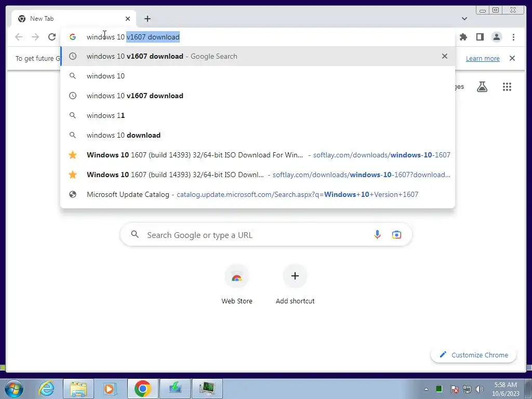Select 'windows 10 download' suggestion
This screenshot has height=399, width=532.
tap(258, 135)
